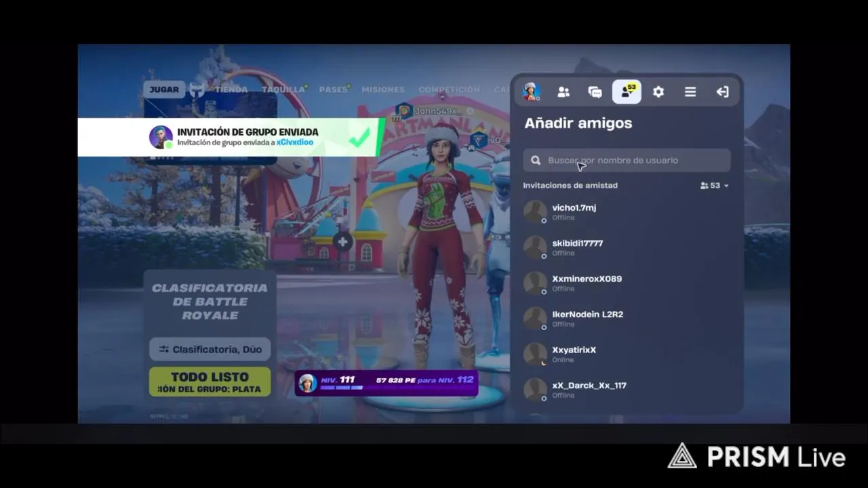Screen dimensions: 868x488
Task: Expand the 53 friend invitations dropdown
Action: pyautogui.click(x=715, y=186)
